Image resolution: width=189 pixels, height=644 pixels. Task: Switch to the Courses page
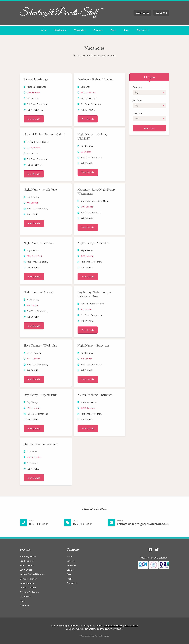[98, 30]
